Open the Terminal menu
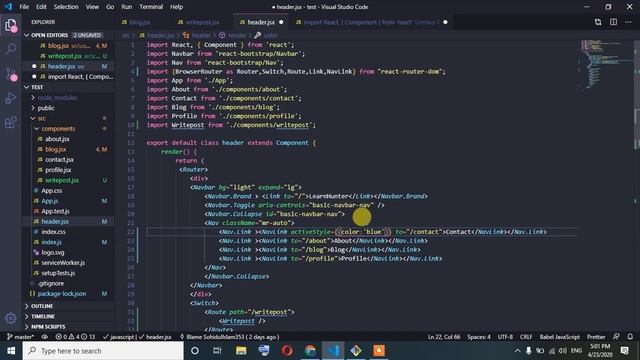The image size is (640, 360). pyautogui.click(x=151, y=7)
